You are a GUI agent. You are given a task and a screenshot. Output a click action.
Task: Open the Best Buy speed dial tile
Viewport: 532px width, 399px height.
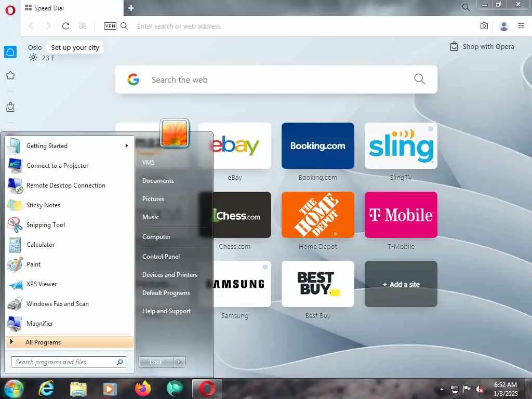tap(318, 284)
